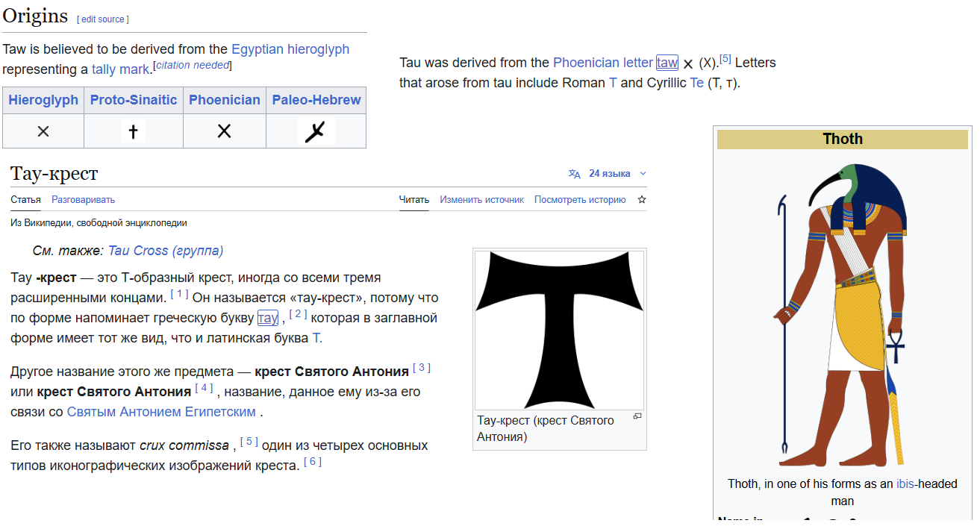Click the enlarge icon in the Tau cross caption

637,416
